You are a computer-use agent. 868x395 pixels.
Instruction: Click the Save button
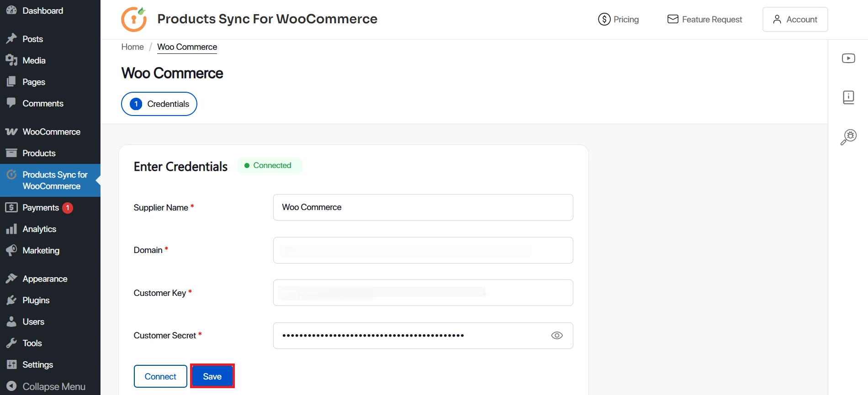coord(212,376)
